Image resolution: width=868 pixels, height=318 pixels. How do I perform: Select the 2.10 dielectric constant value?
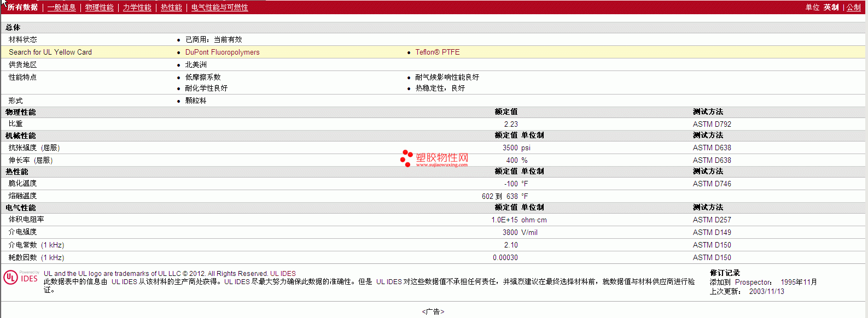pyautogui.click(x=511, y=245)
